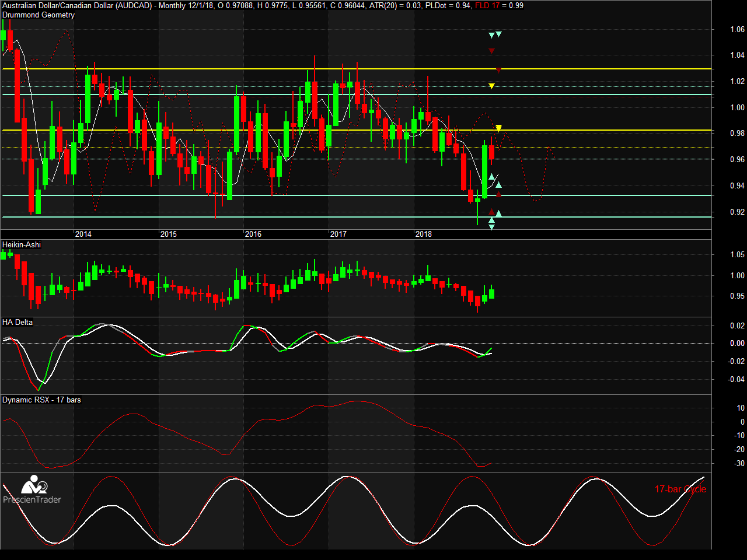The width and height of the screenshot is (747, 560).
Task: Select the Heikin-Ashi panel label
Action: pyautogui.click(x=22, y=244)
